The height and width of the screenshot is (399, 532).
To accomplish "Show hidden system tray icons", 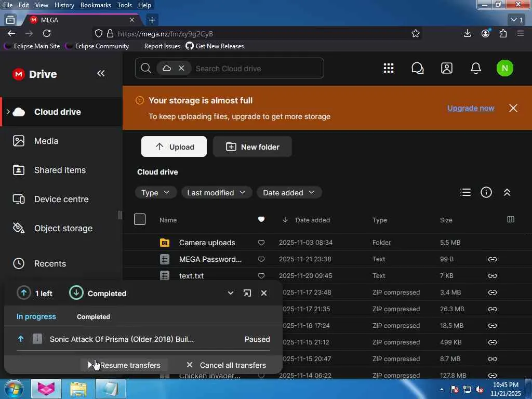I will point(442,390).
